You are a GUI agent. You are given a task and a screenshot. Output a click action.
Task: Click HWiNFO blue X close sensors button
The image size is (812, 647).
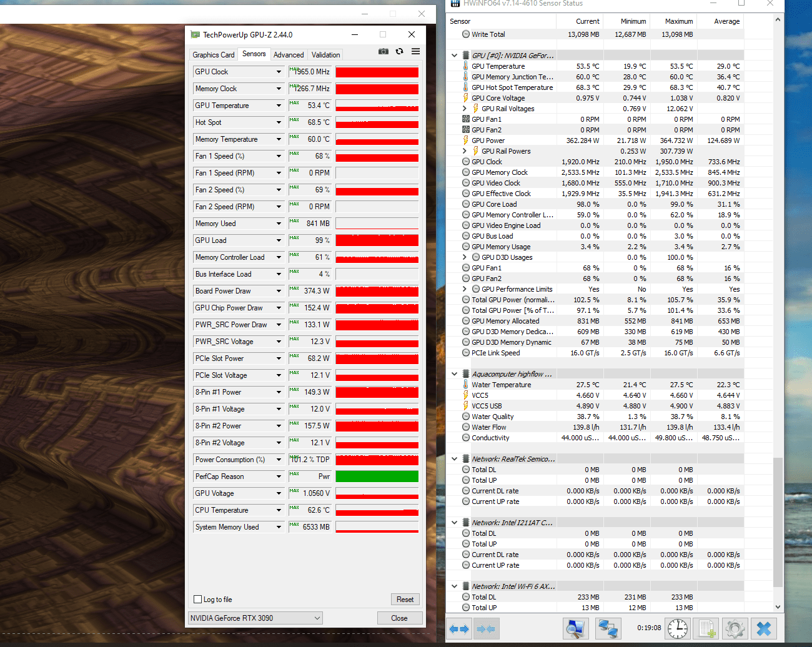tap(763, 629)
